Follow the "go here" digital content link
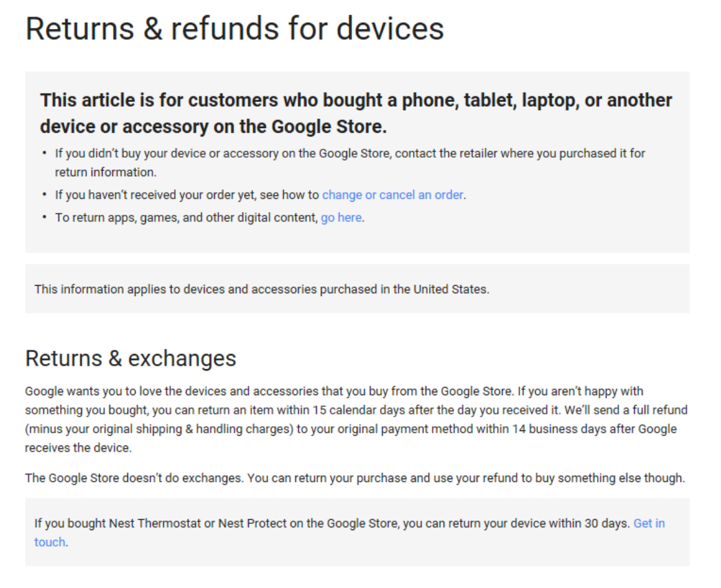This screenshot has width=721, height=588. pos(341,218)
